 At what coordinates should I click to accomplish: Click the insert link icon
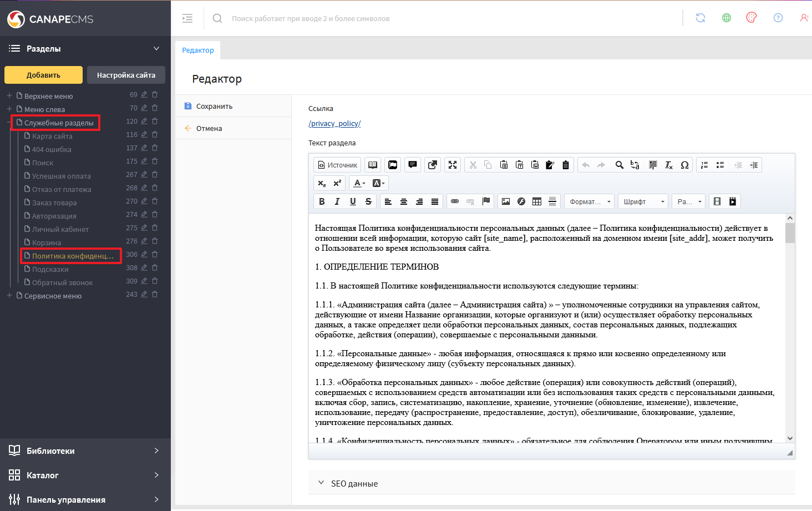455,201
